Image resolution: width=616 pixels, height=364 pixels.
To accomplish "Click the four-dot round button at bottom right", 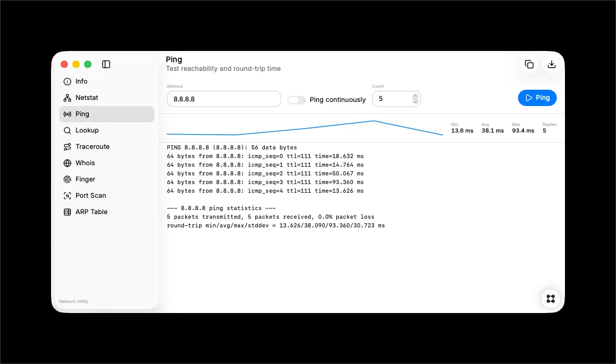I will click(x=551, y=299).
